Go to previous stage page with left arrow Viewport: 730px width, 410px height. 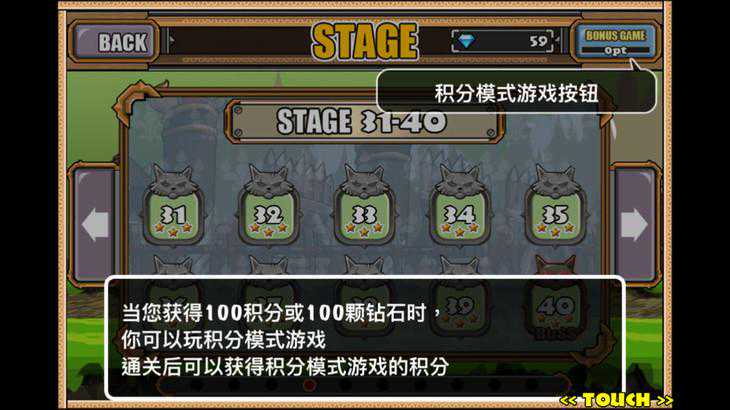tap(95, 224)
